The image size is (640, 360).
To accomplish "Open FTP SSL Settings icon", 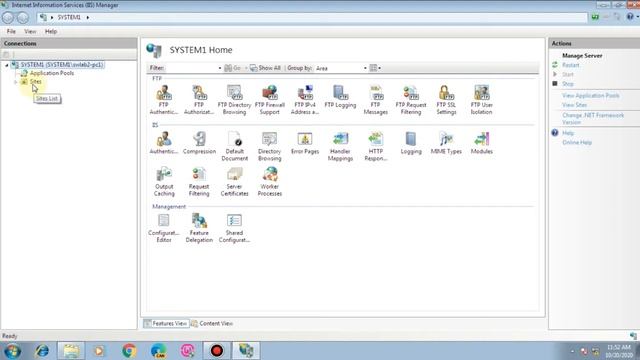I will (446, 100).
